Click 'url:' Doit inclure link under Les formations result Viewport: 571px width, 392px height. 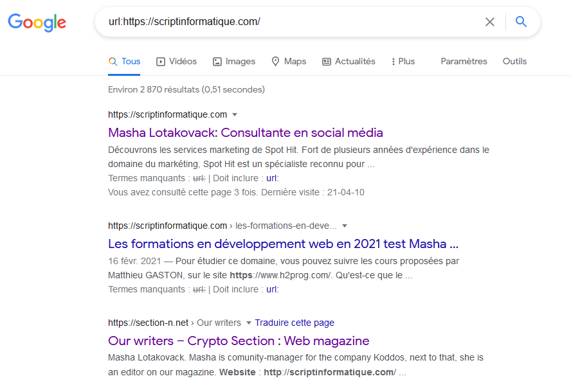[x=273, y=289]
